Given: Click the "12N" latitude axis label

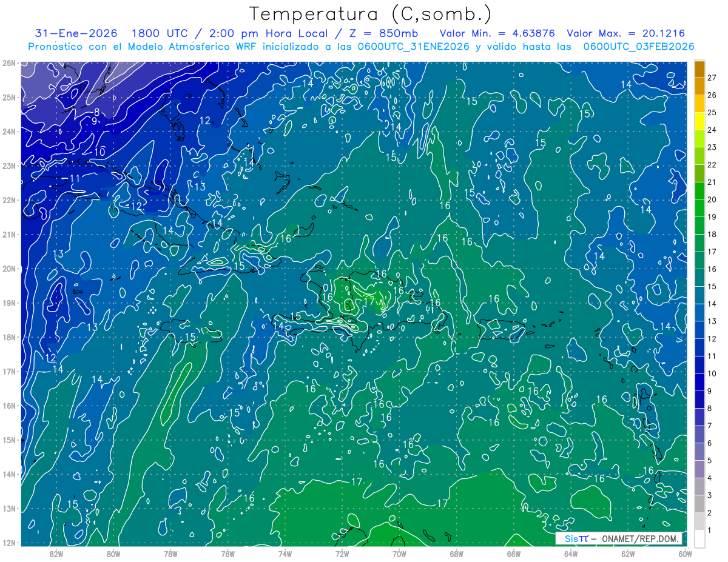Looking at the screenshot, I should pyautogui.click(x=8, y=543).
